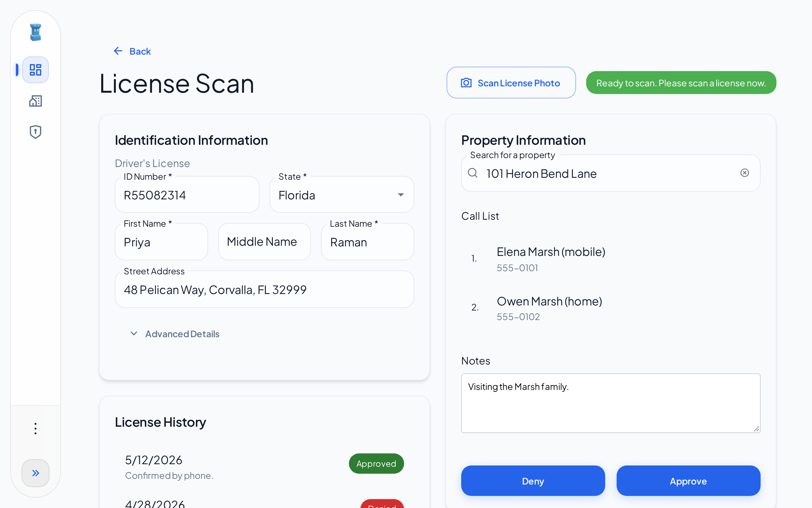Click property search field 101 Heron Bend Lane

[611, 173]
